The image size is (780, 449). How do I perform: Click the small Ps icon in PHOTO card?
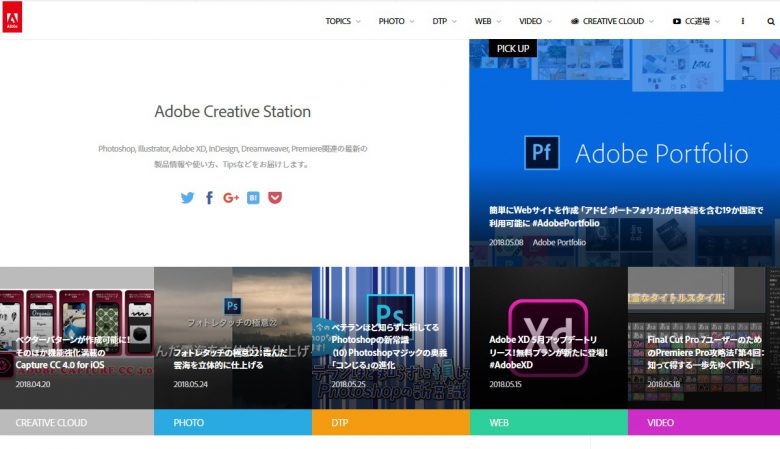click(x=232, y=306)
